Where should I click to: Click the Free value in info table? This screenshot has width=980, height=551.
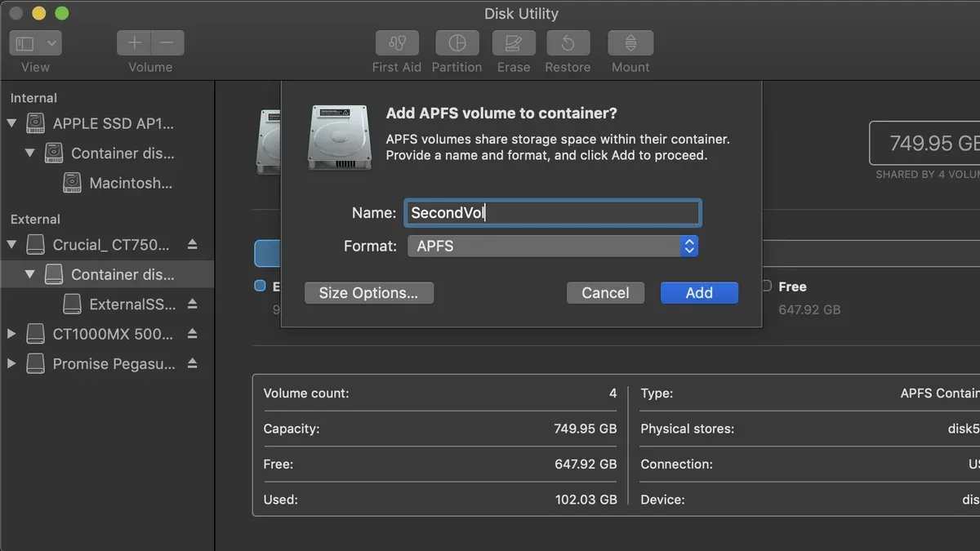pyautogui.click(x=586, y=464)
